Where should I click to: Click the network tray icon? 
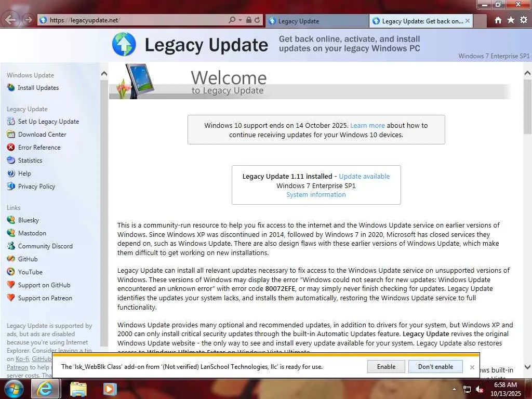coord(467,390)
